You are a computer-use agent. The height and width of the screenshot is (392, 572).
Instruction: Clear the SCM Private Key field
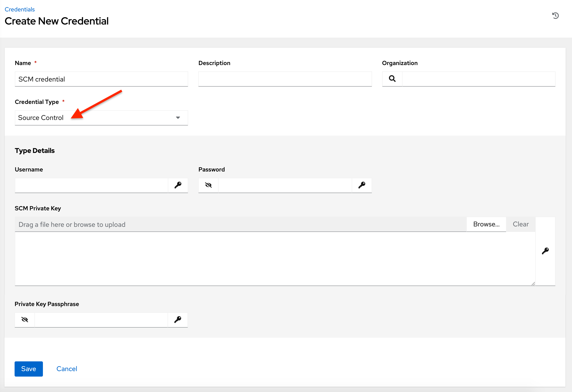pyautogui.click(x=521, y=224)
